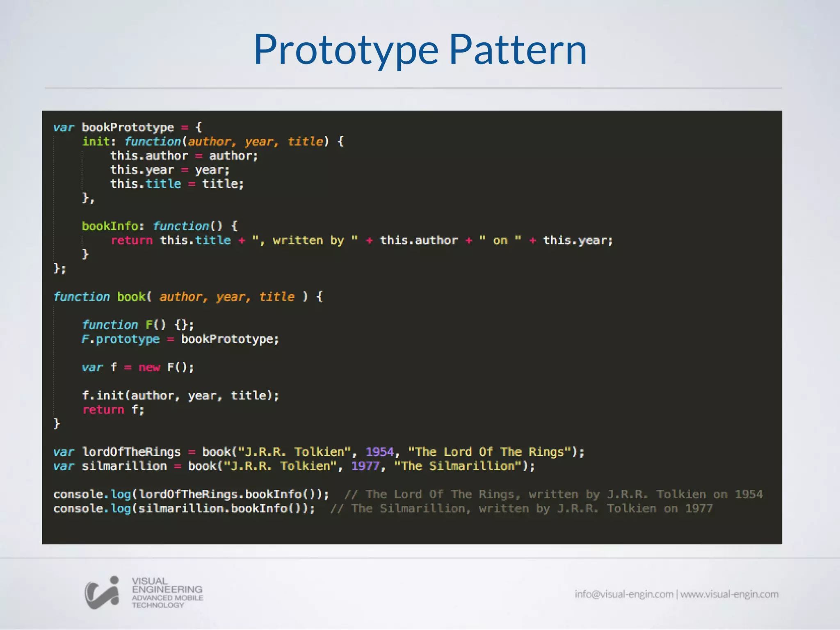This screenshot has width=840, height=630.
Task: Click the 'var lordOfTheRings = book(...)' line
Action: pos(319,452)
